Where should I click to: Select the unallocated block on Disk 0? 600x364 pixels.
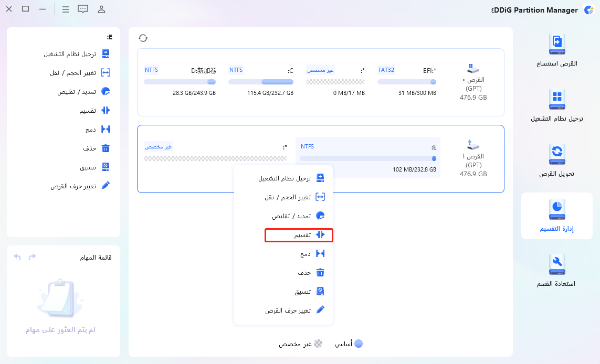[x=334, y=81]
